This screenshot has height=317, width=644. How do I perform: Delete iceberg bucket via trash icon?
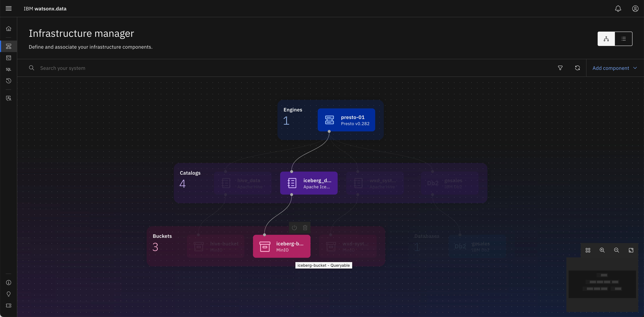pyautogui.click(x=305, y=228)
